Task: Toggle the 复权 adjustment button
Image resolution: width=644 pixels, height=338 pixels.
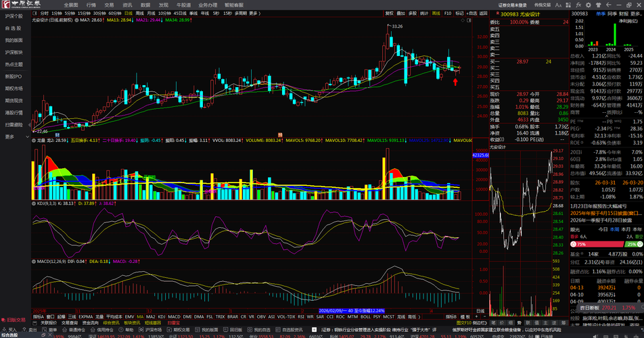Action: (389, 14)
